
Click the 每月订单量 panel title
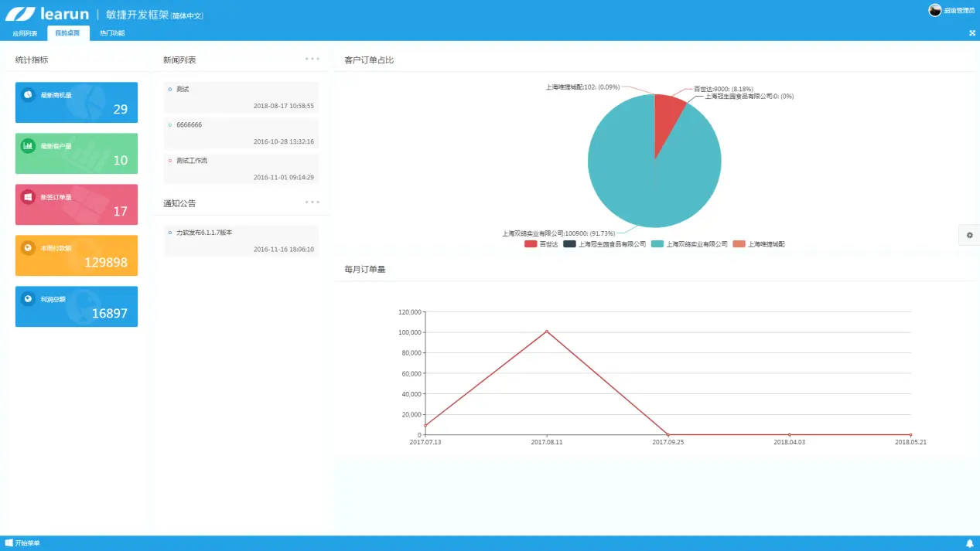tap(364, 270)
